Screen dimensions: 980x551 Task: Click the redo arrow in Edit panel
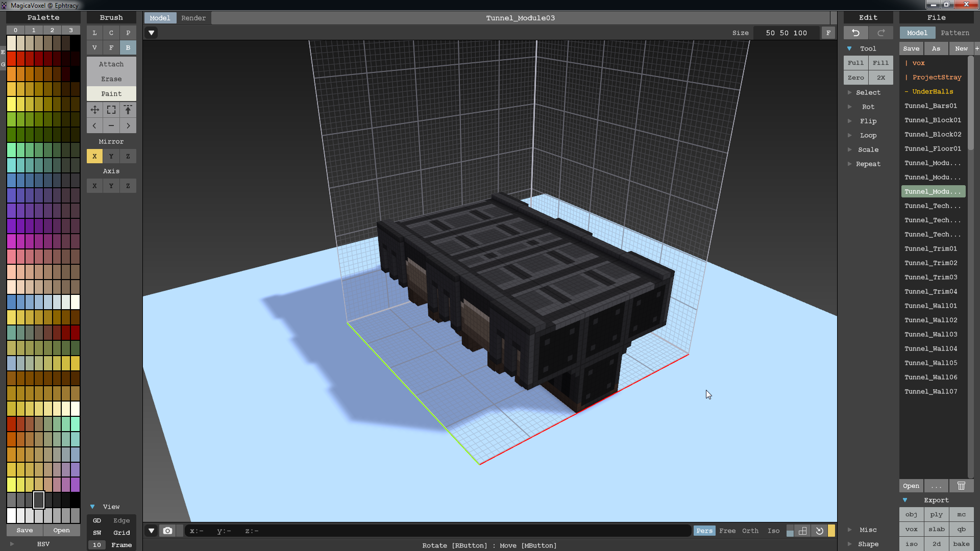(881, 33)
